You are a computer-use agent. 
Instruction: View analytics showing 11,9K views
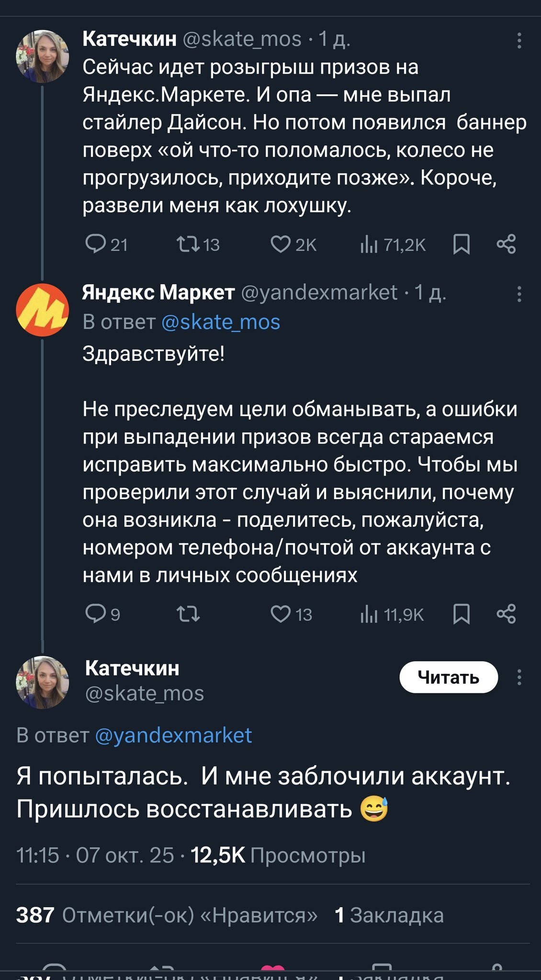[x=393, y=614]
